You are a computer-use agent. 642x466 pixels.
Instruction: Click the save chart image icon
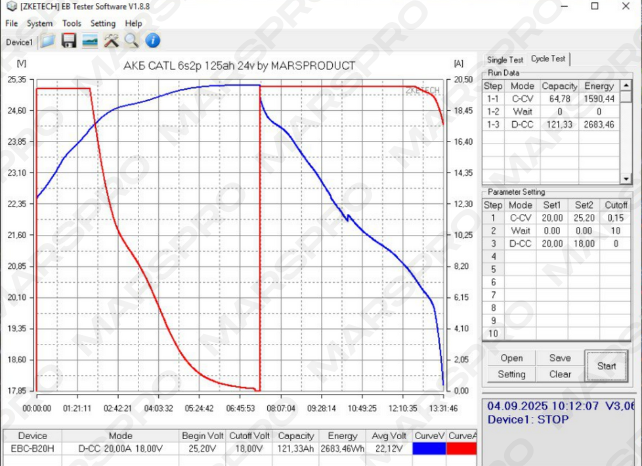tap(90, 41)
